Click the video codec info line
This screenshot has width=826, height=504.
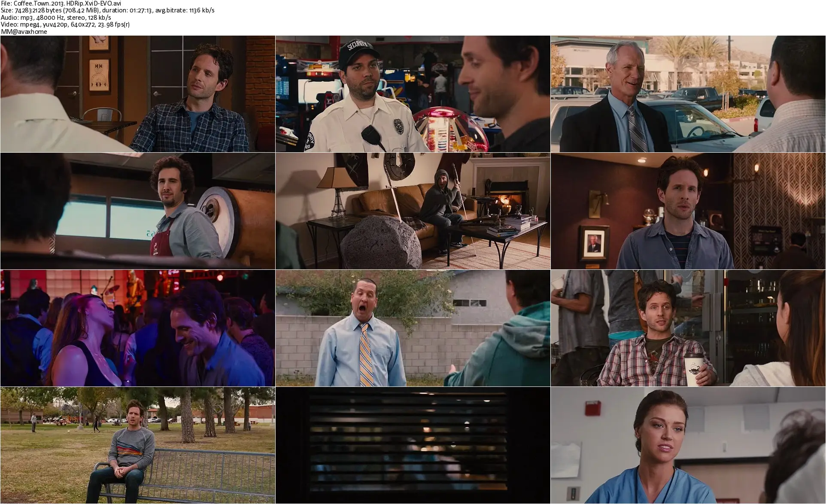pyautogui.click(x=65, y=24)
